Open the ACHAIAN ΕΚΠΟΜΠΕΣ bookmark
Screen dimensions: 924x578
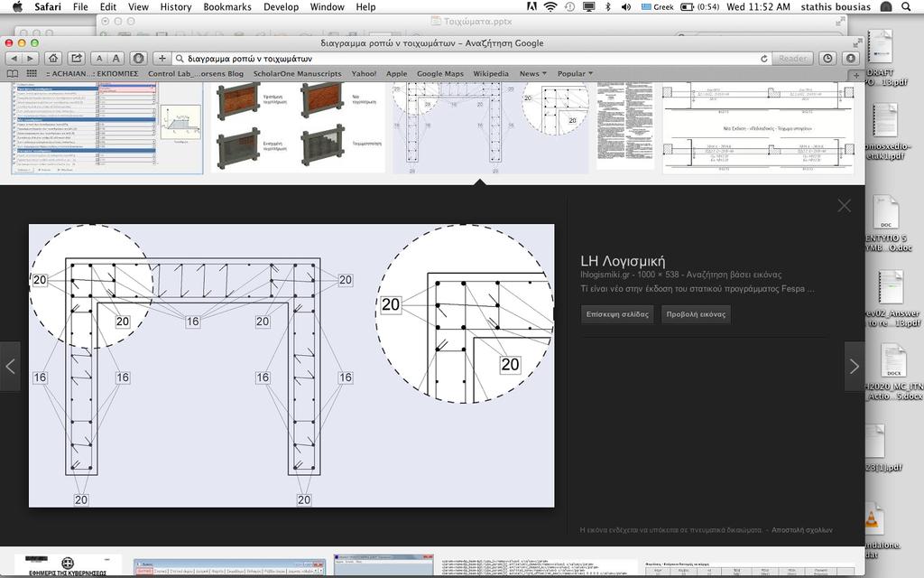pyautogui.click(x=91, y=74)
